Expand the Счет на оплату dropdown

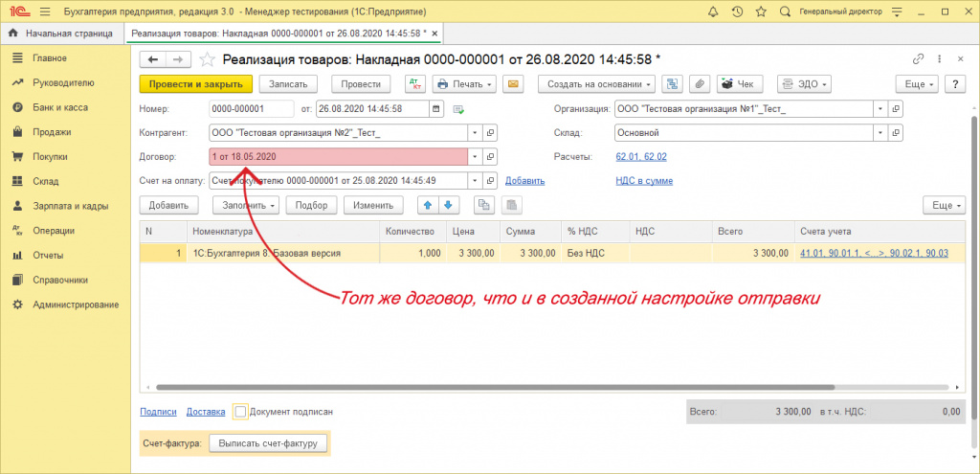(x=475, y=181)
